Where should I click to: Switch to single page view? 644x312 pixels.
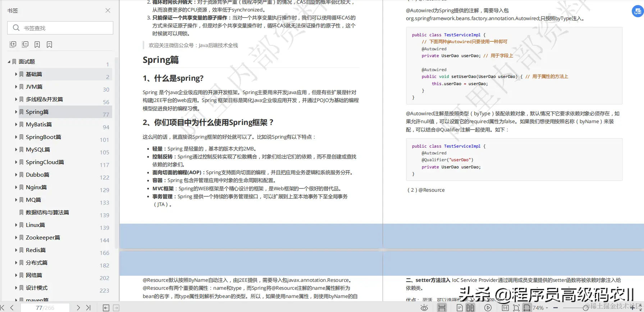460,308
